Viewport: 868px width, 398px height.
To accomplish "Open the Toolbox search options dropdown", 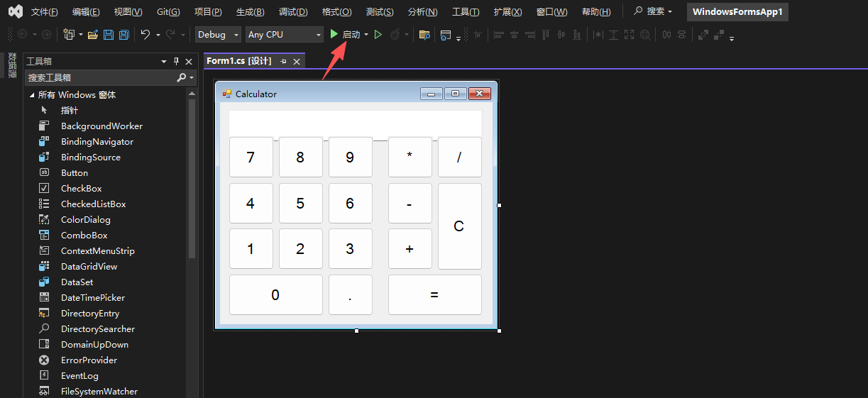I will tap(191, 77).
